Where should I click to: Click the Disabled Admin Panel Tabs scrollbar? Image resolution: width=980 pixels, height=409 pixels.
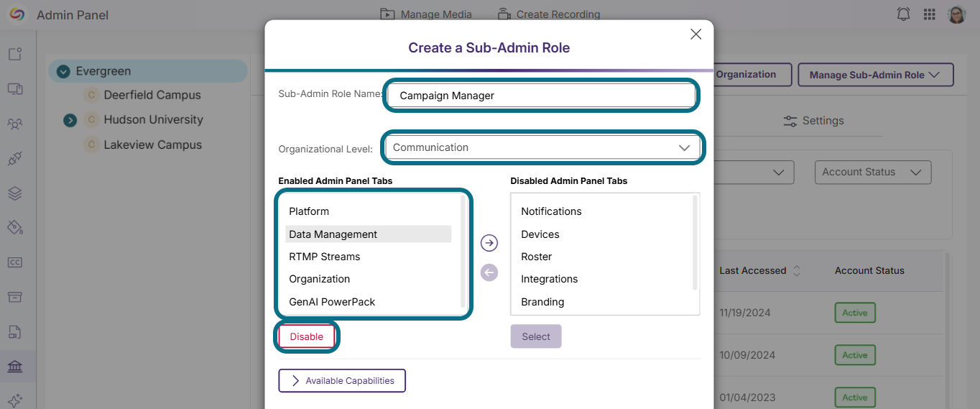click(695, 243)
